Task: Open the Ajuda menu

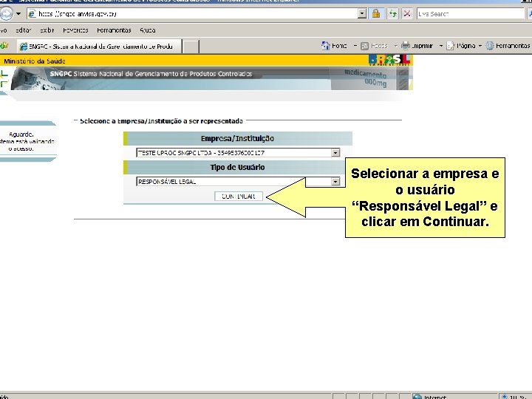Action: point(148,30)
